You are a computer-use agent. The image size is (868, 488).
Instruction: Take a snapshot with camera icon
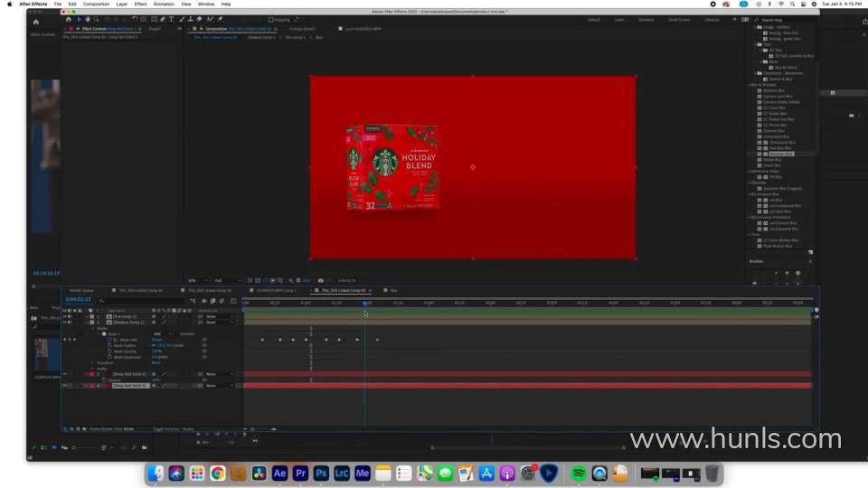[x=320, y=280]
